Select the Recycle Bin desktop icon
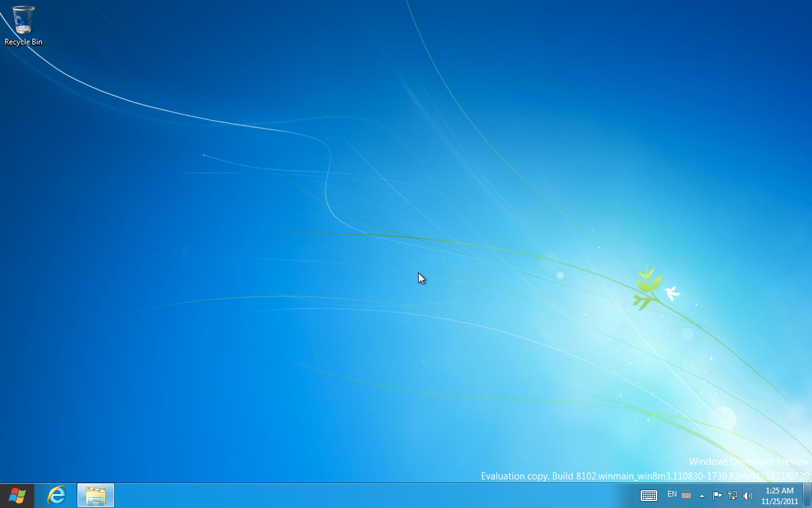This screenshot has width=812, height=508. point(23,25)
